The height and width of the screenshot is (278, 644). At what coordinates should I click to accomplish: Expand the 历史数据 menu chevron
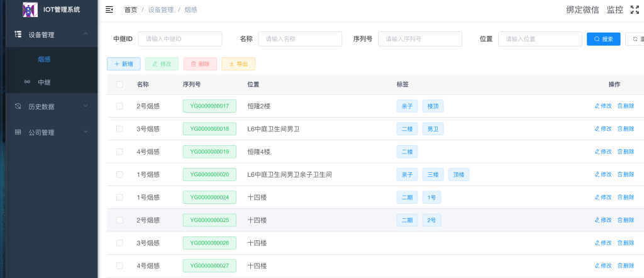(x=86, y=106)
